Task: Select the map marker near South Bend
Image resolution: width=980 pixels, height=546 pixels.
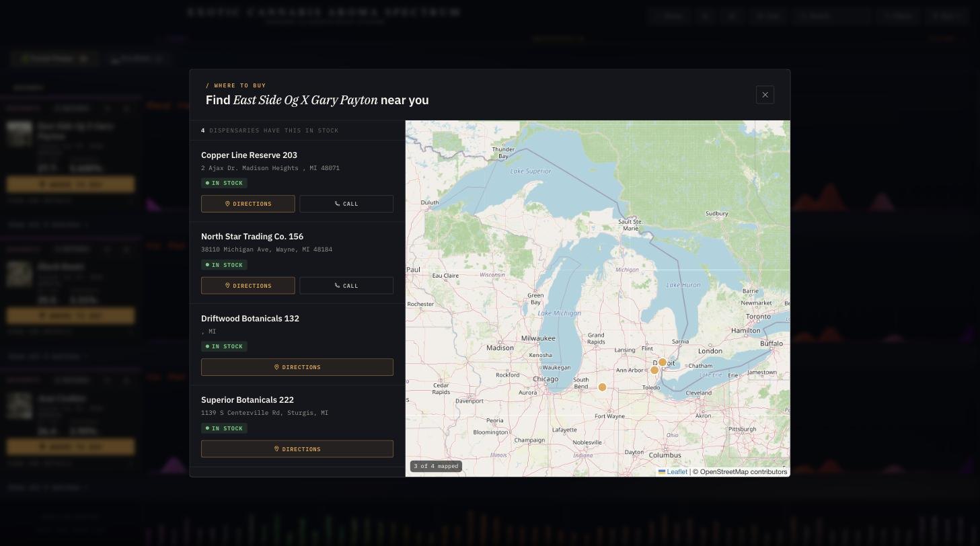Action: pyautogui.click(x=603, y=387)
